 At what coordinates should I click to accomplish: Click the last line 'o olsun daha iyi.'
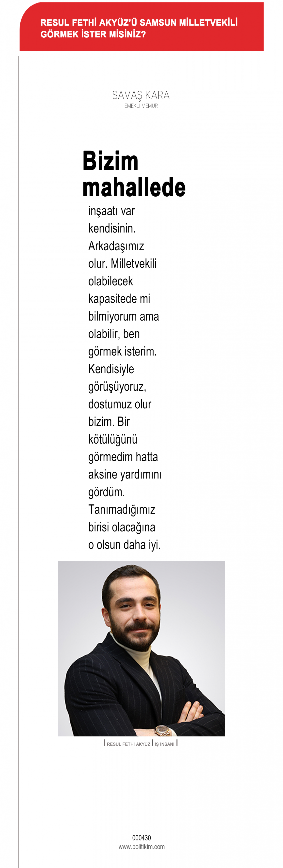(124, 544)
